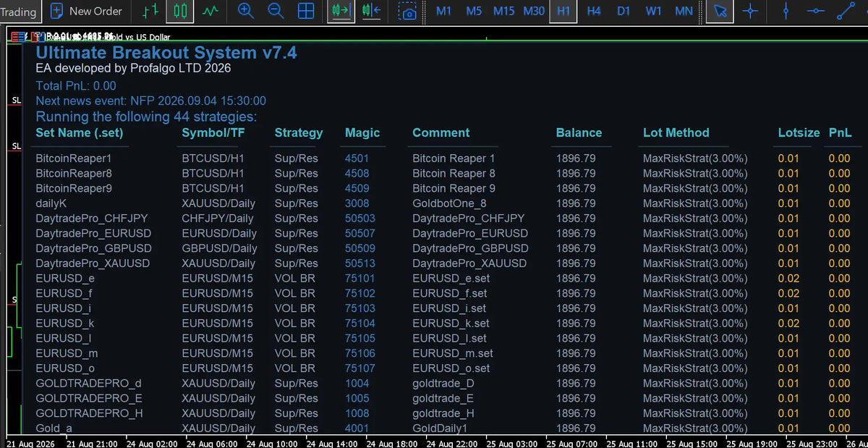
Task: Click the Gold_a set name
Action: (54, 428)
